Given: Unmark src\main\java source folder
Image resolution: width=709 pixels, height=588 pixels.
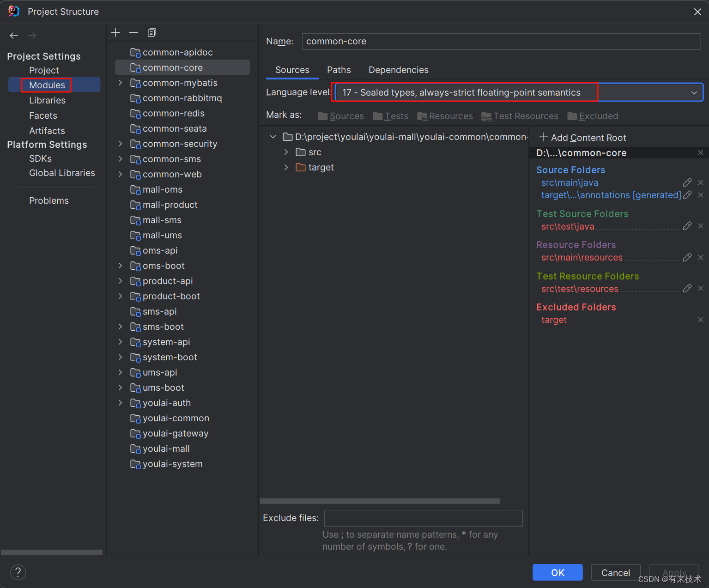Looking at the screenshot, I should 701,182.
